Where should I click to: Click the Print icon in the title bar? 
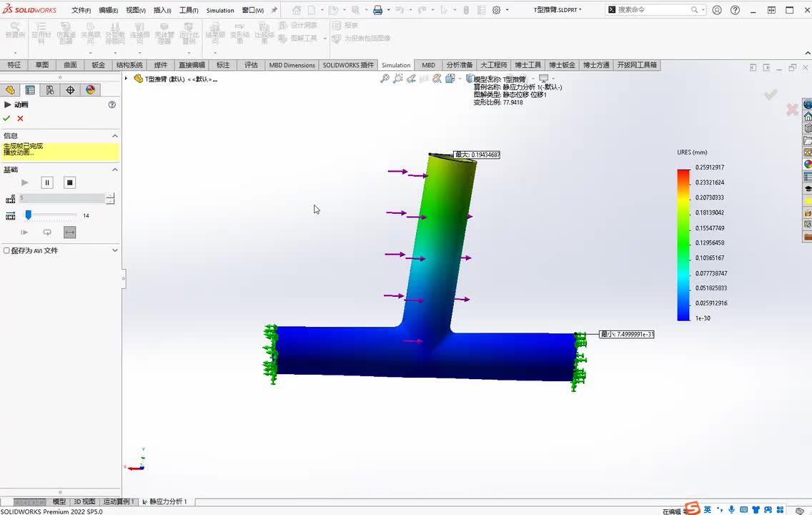[378, 10]
